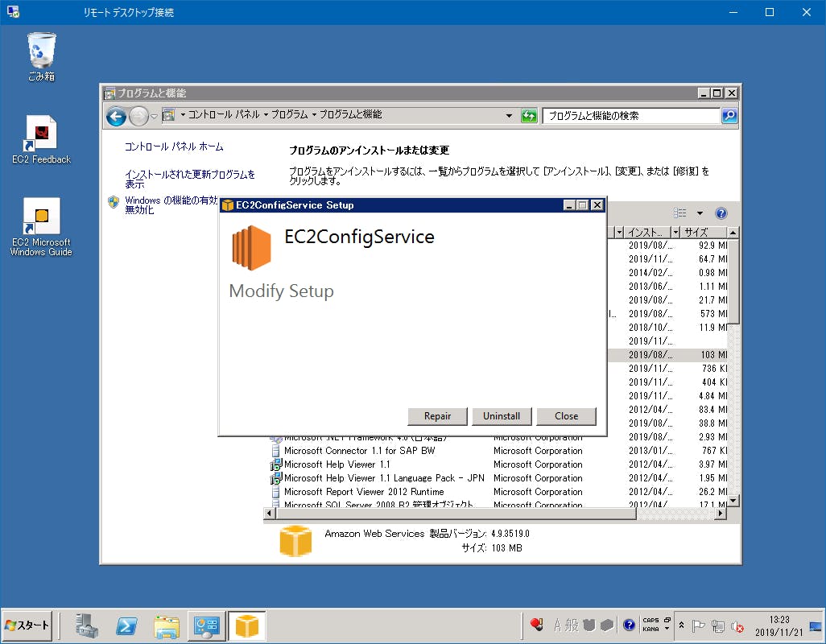Select Microsoft Help Viewer 1.1 Language Pack - JPN
This screenshot has height=644, width=826.
point(384,478)
